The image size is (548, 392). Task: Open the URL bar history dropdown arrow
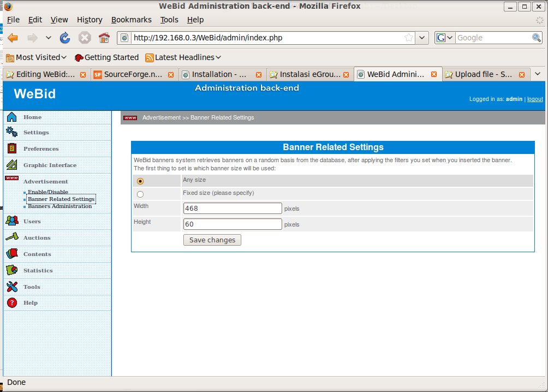tap(422, 38)
